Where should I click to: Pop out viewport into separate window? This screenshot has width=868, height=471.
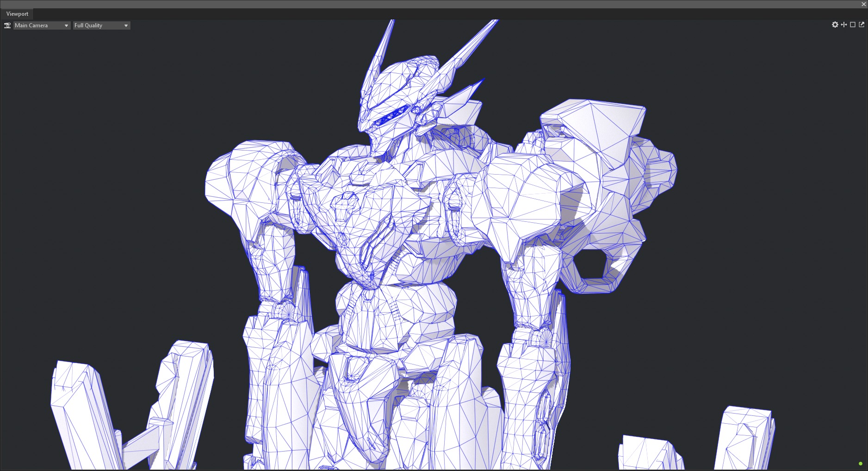coord(862,25)
